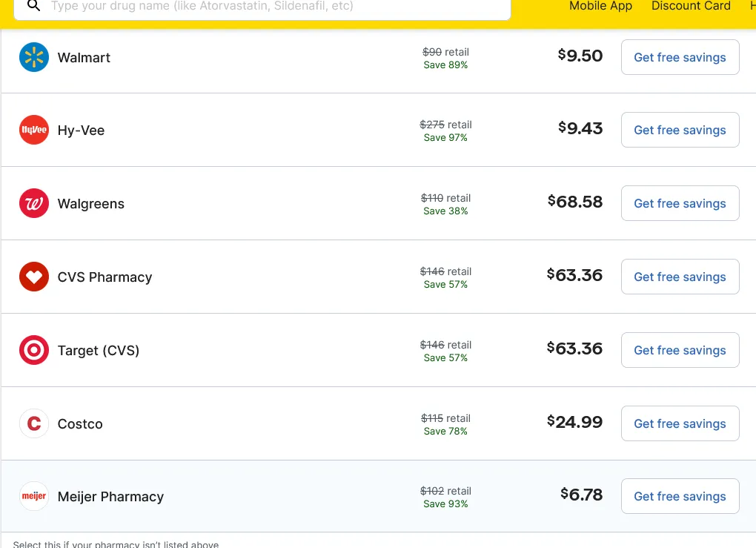
Task: Open the Discount Card menu item
Action: [x=691, y=6]
